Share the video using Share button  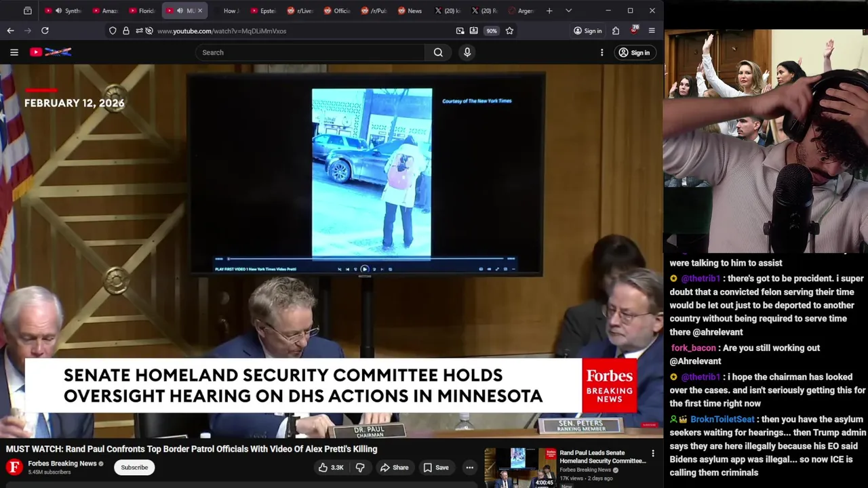pos(394,467)
